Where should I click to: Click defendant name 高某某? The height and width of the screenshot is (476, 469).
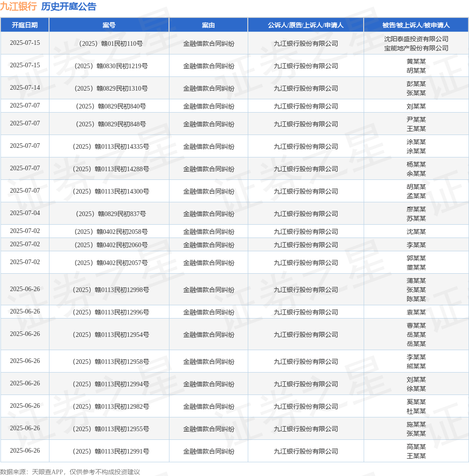pyautogui.click(x=416, y=447)
